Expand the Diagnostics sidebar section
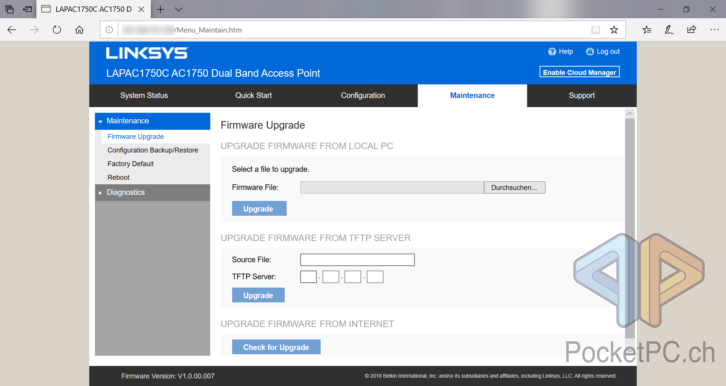This screenshot has height=386, width=726. click(152, 192)
